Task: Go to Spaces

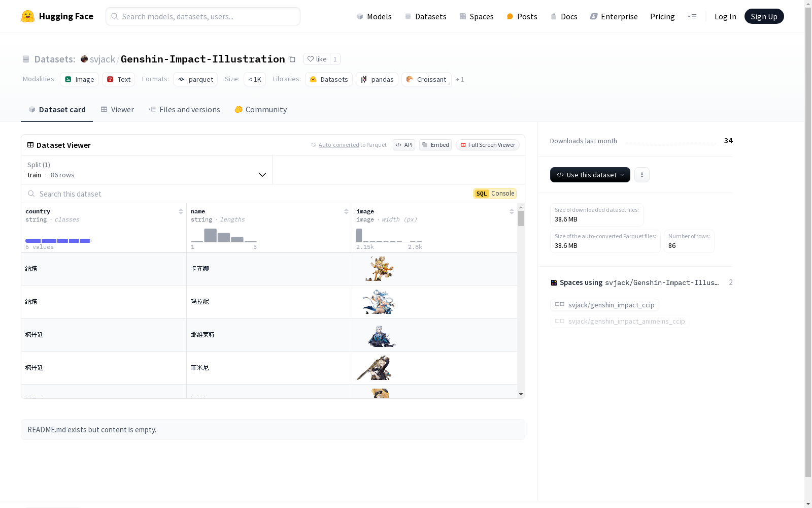Action: pyautogui.click(x=477, y=16)
